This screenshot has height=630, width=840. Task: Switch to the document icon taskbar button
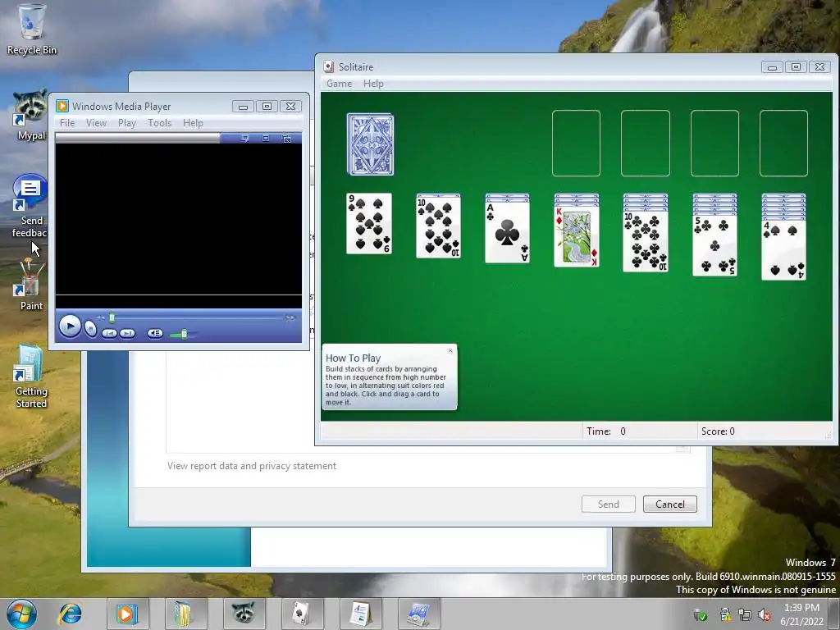(x=361, y=614)
